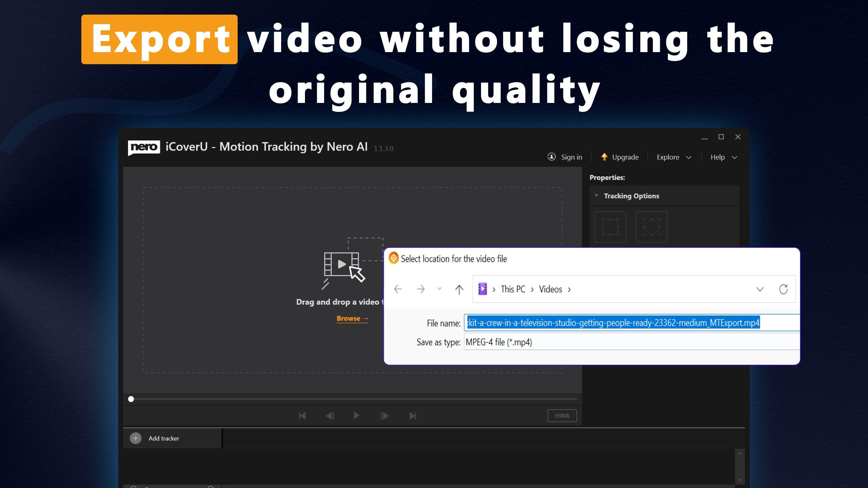Click the step backward frame icon
The image size is (868, 488).
pos(329,416)
